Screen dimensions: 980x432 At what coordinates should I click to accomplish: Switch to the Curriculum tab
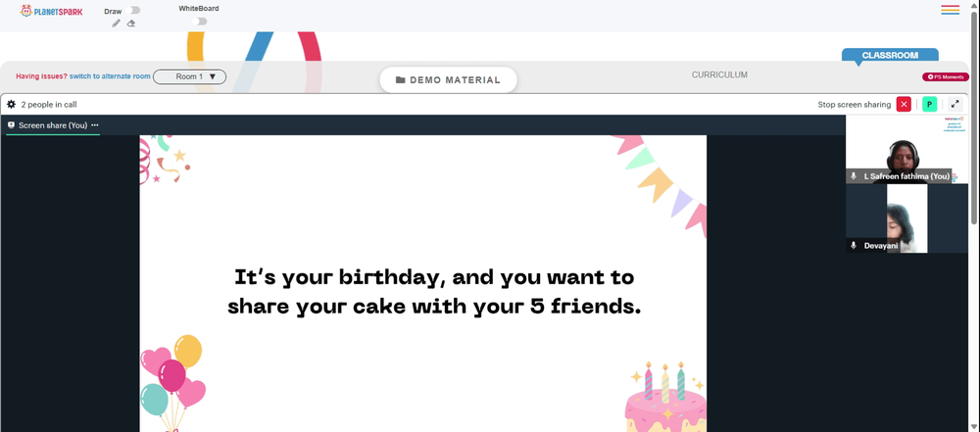(719, 75)
